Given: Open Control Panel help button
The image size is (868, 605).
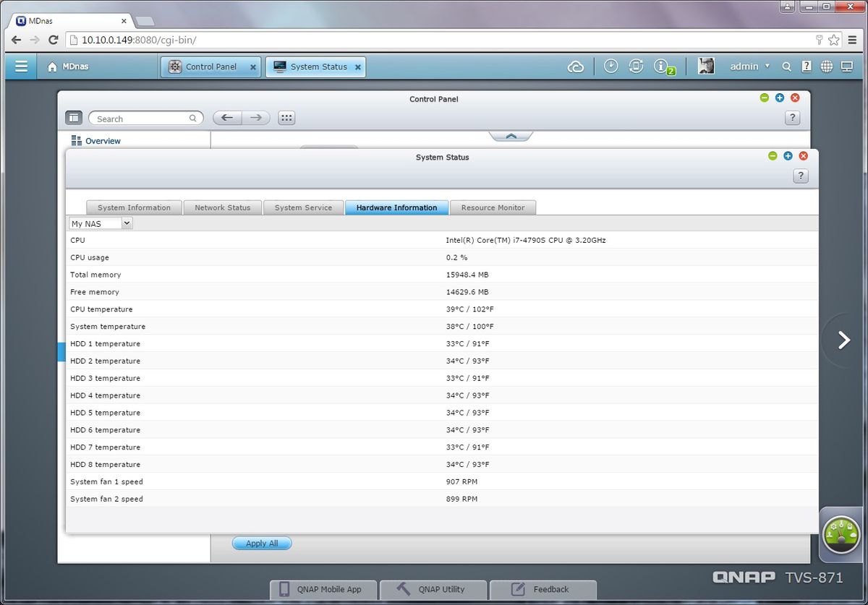Looking at the screenshot, I should [x=792, y=118].
